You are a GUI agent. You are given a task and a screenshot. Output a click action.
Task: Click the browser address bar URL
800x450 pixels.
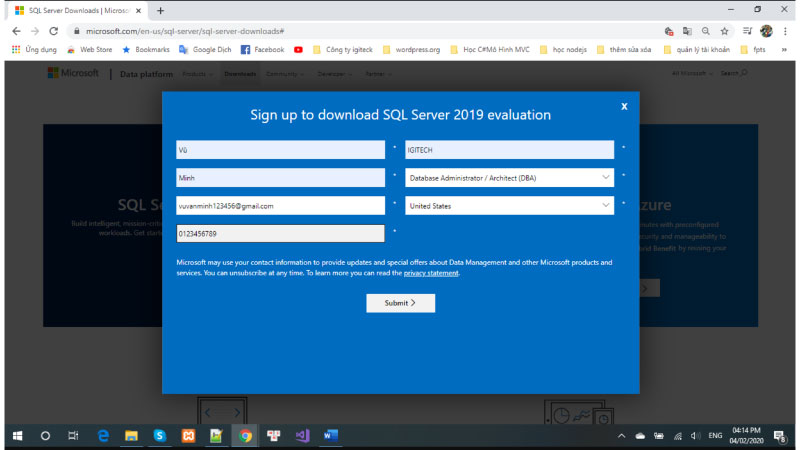click(x=185, y=31)
